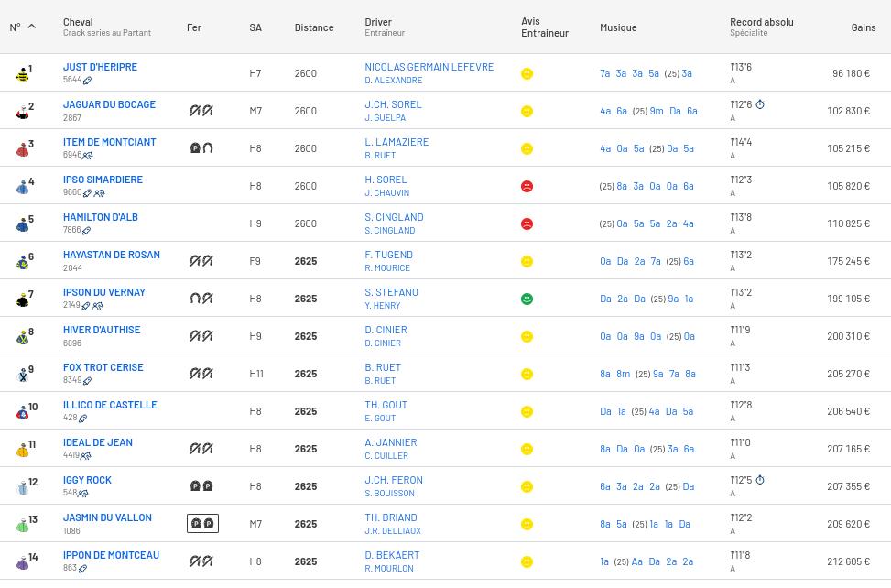
Task: Click the red sad face for Hamilton d'Alb
Action: (527, 223)
